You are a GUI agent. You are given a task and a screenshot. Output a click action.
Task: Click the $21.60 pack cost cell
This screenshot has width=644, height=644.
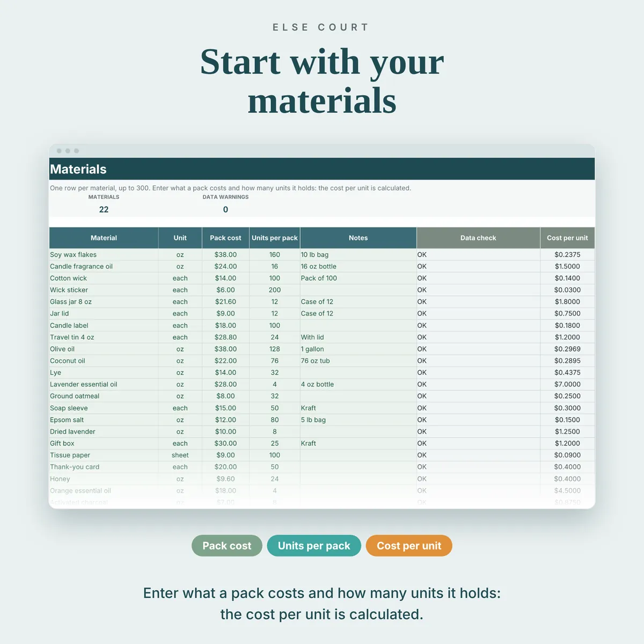tap(225, 302)
